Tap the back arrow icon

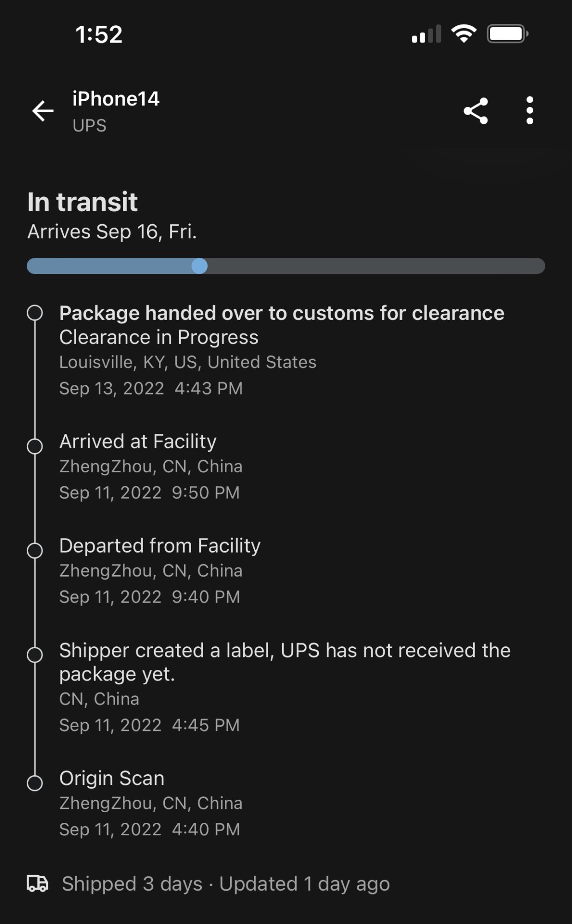point(43,111)
